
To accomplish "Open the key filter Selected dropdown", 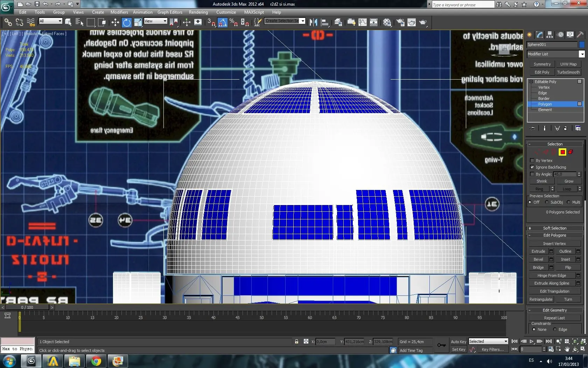I will click(x=488, y=341).
